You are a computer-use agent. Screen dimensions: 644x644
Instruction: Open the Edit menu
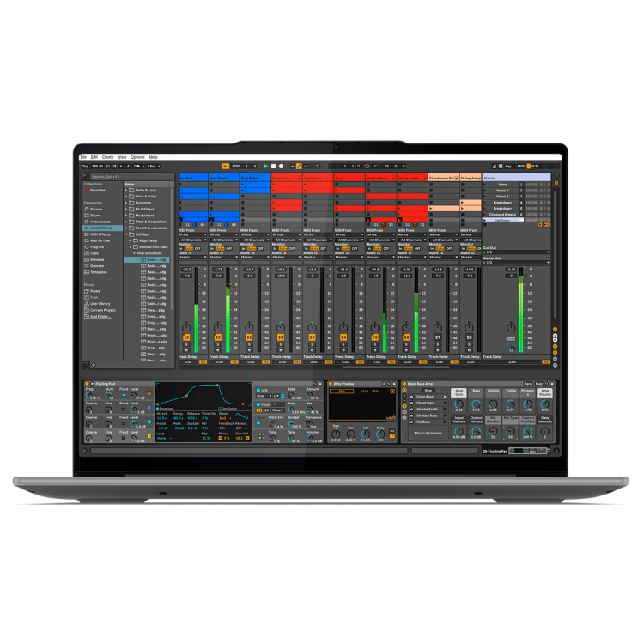pos(94,157)
